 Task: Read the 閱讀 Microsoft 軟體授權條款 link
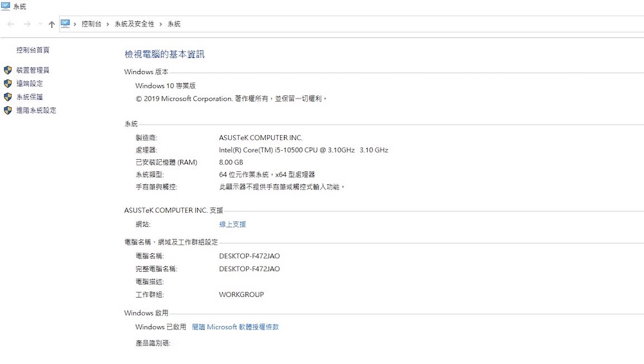click(235, 327)
